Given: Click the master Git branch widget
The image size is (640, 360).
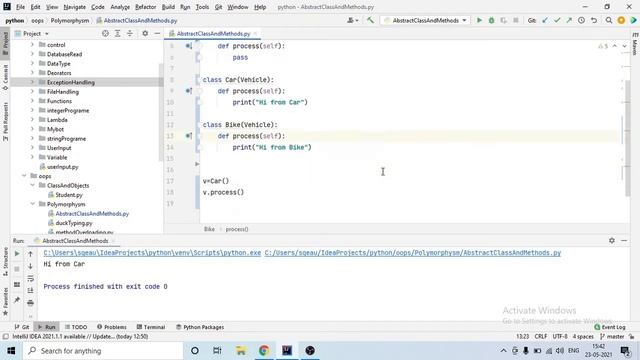Looking at the screenshot, I should pos(612,336).
